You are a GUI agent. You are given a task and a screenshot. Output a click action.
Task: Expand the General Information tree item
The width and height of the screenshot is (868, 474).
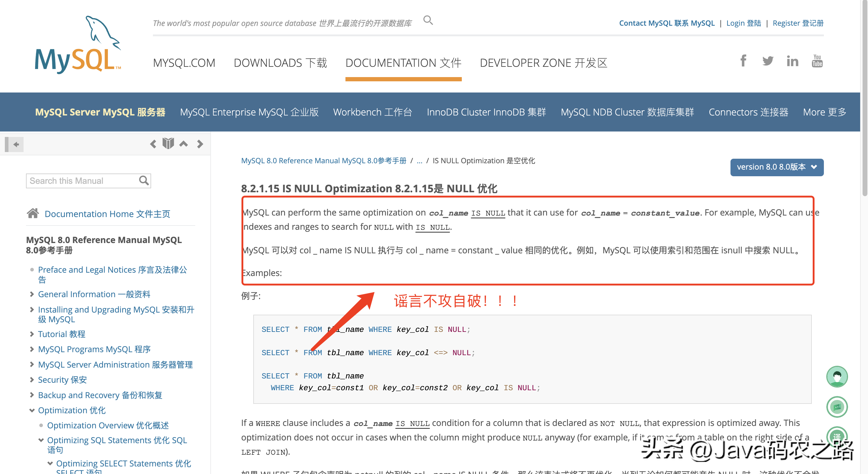point(32,294)
